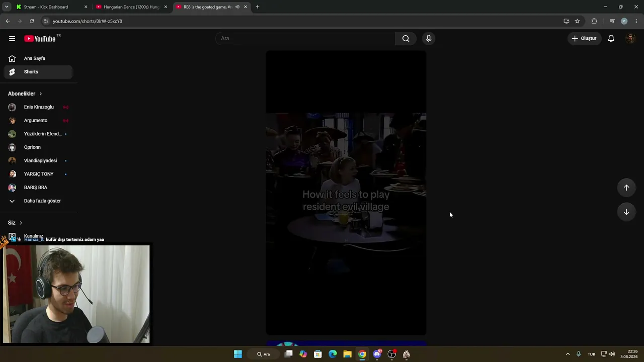This screenshot has width=644, height=362.
Task: Select the RE8 is the goated game tab
Action: click(x=211, y=7)
